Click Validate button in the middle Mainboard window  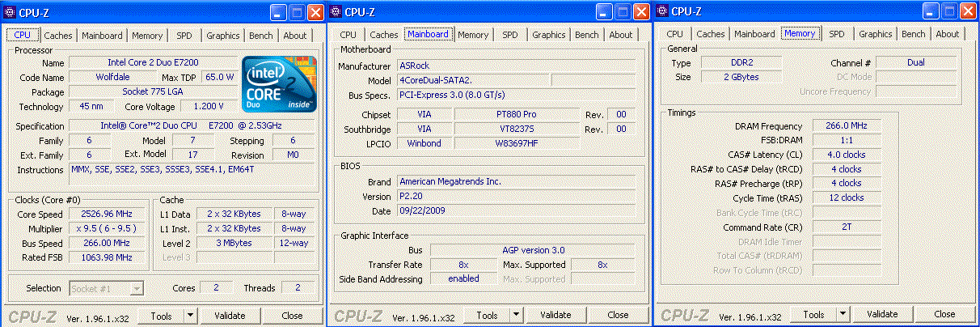coord(555,316)
